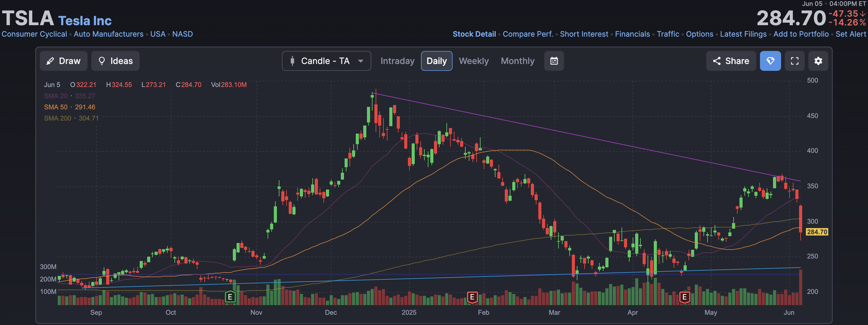Click the Tesla Inc company name
This screenshot has width=868, height=325.
click(x=84, y=21)
